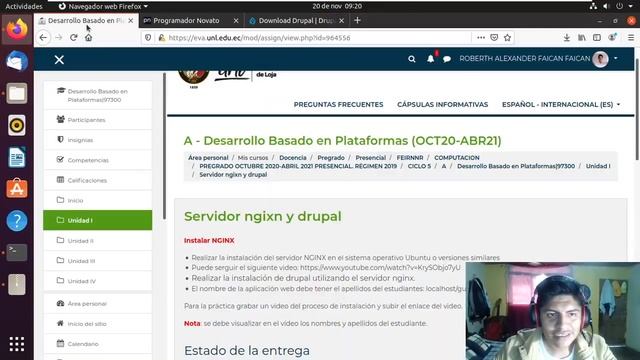The height and width of the screenshot is (360, 640).
Task: Save page to Pocket icon
Action: (494, 38)
